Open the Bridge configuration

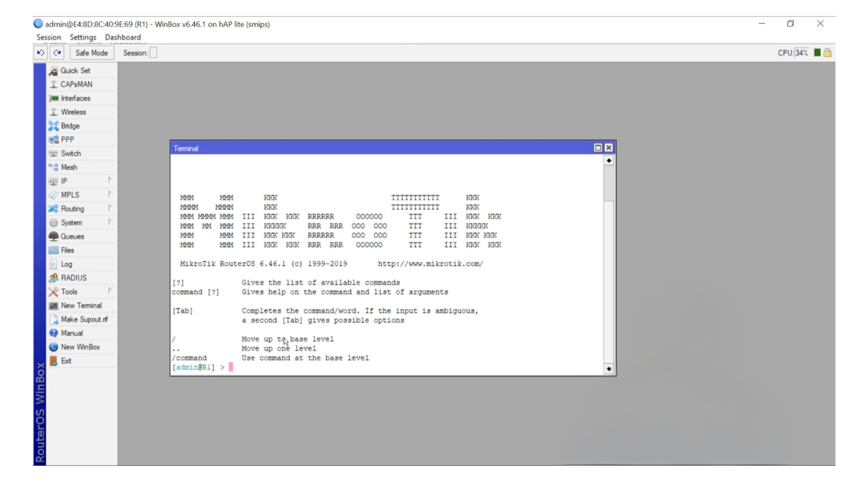point(70,126)
